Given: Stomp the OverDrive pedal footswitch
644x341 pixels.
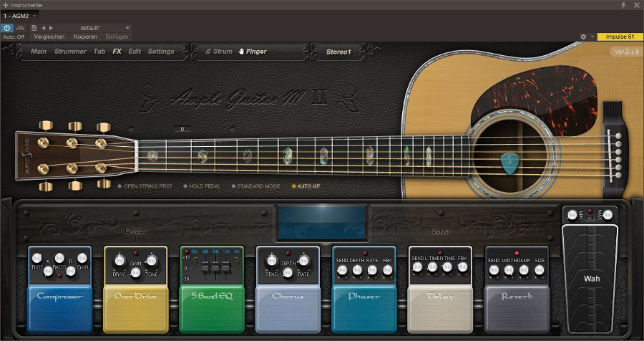Looking at the screenshot, I should [135, 309].
